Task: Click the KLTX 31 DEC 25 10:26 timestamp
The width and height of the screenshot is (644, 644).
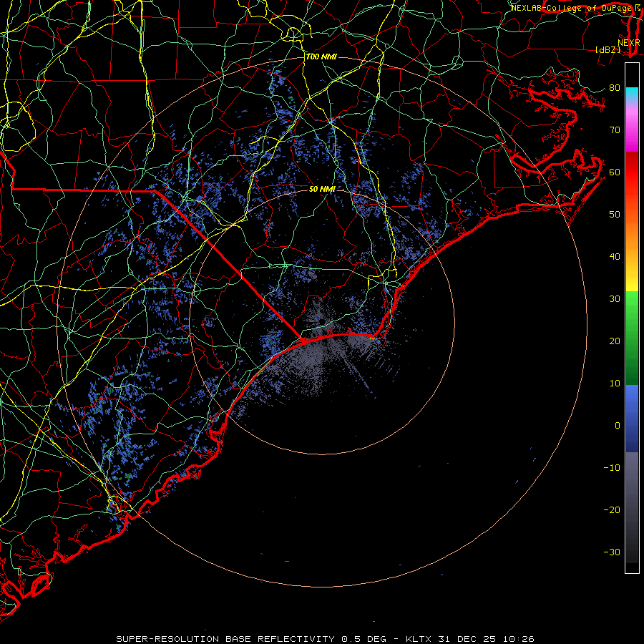Action: [x=470, y=639]
